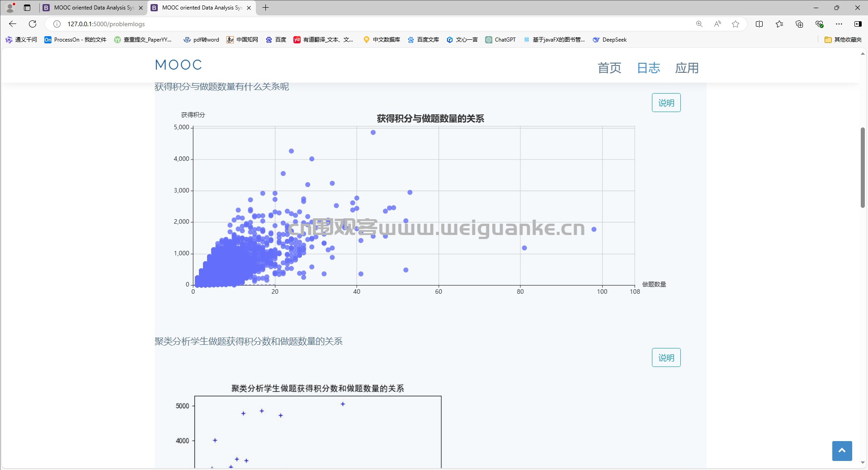The width and height of the screenshot is (868, 470).
Task: Click the browser back arrow
Action: coord(13,24)
